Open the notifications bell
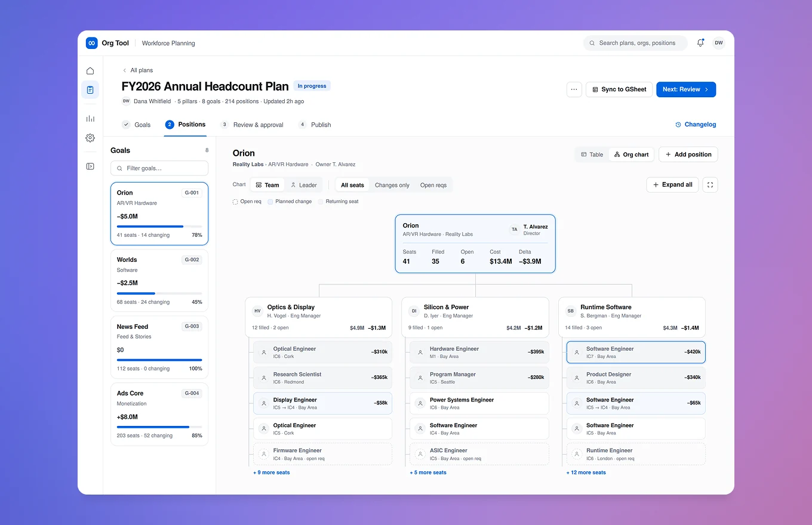812x525 pixels. [700, 43]
